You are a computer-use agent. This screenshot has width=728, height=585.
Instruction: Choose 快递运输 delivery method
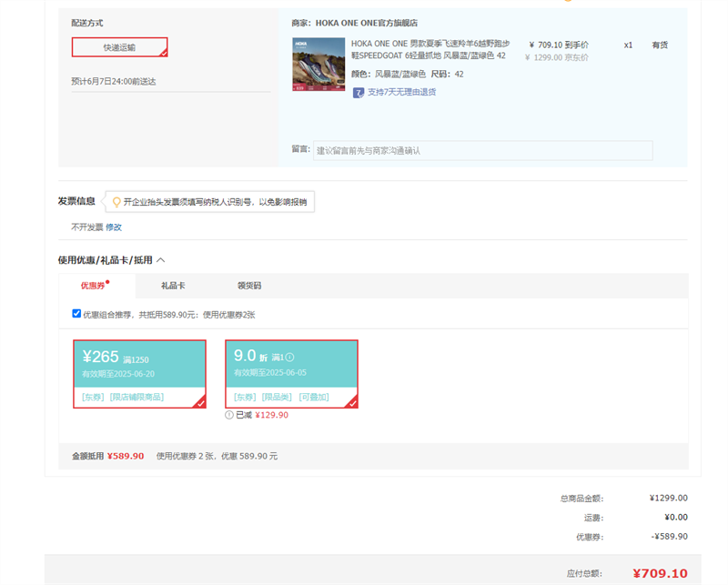119,47
